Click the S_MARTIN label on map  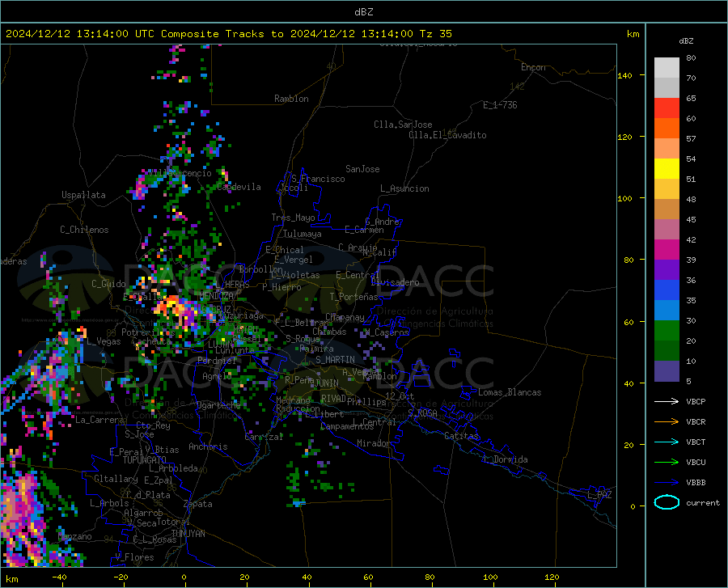(x=335, y=360)
